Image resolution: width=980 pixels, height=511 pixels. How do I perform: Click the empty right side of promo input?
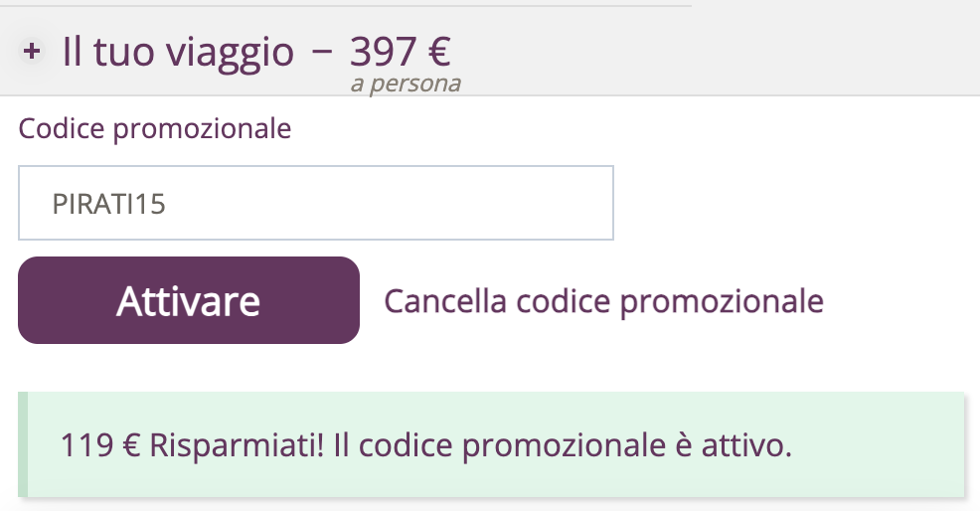pos(437,203)
